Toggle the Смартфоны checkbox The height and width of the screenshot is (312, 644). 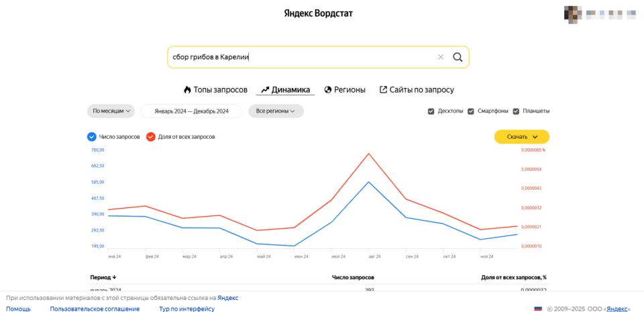coord(471,111)
